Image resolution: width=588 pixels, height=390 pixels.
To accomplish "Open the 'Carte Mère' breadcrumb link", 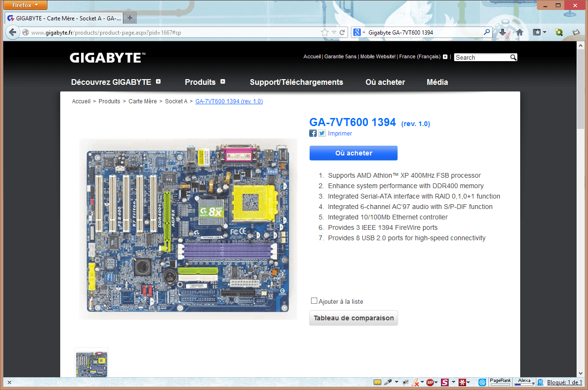I will [143, 101].
